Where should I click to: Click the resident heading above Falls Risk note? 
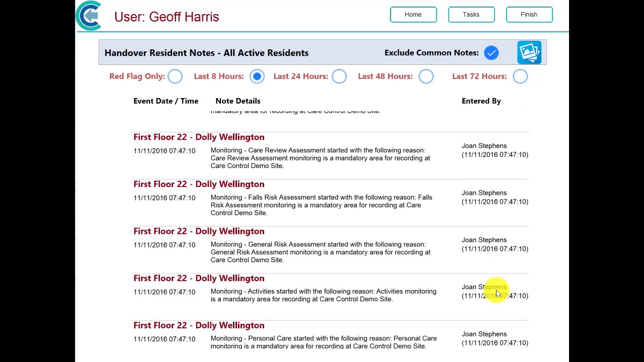(x=199, y=184)
